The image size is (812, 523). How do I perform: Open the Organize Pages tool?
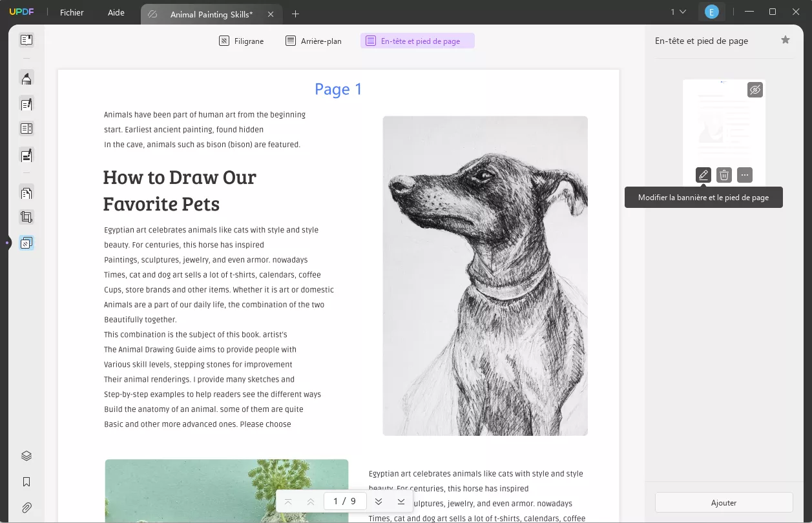pyautogui.click(x=26, y=192)
